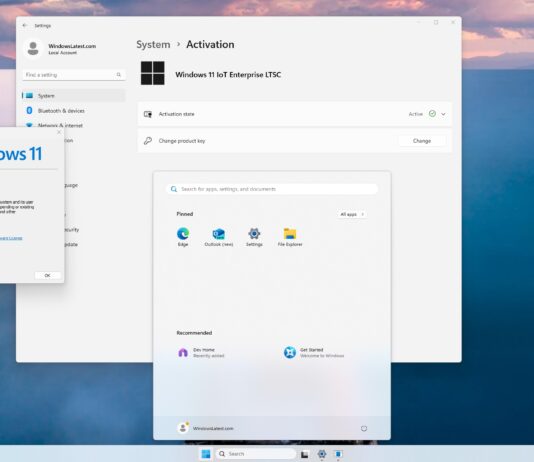This screenshot has width=534, height=462.
Task: Click the Settings profile avatar
Action: coord(33,49)
